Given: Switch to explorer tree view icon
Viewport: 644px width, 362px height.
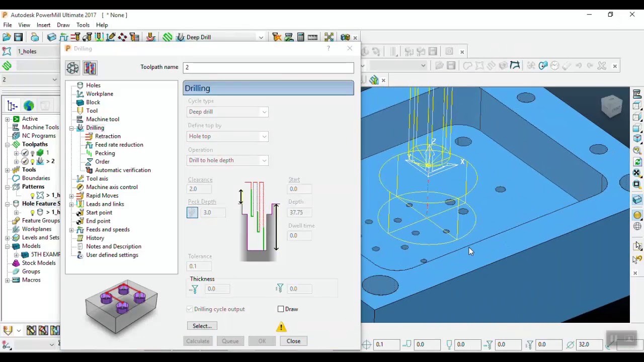Looking at the screenshot, I should pos(13,106).
